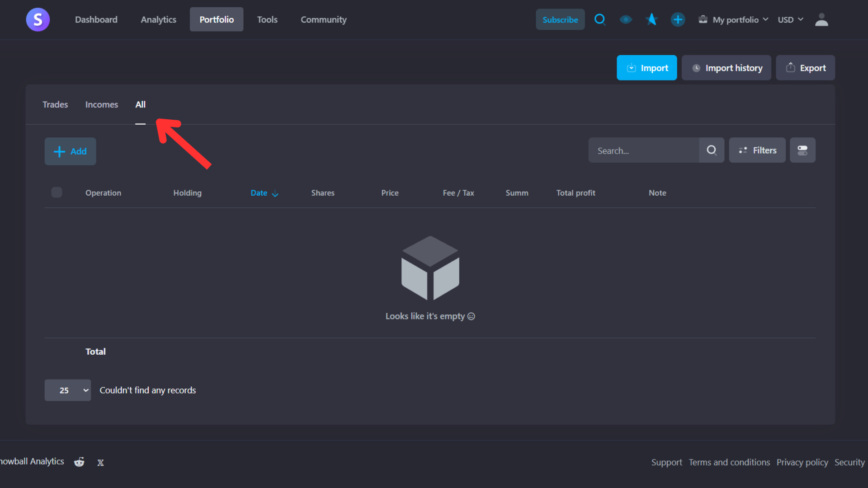Click into the Search input field
Image resolution: width=868 pixels, height=488 pixels.
tap(644, 150)
